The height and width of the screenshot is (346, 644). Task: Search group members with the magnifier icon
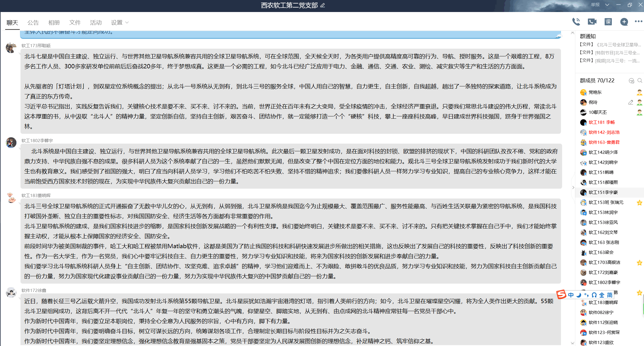point(640,81)
